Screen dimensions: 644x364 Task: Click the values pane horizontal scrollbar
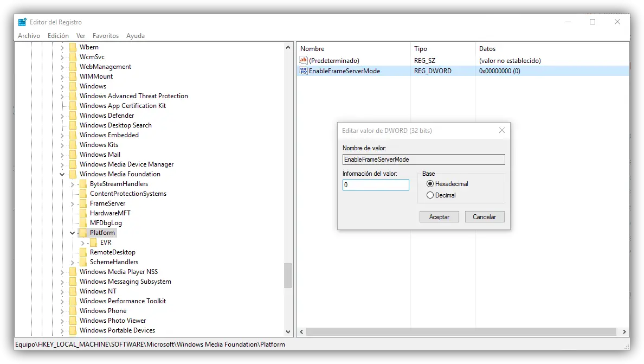[x=461, y=331]
